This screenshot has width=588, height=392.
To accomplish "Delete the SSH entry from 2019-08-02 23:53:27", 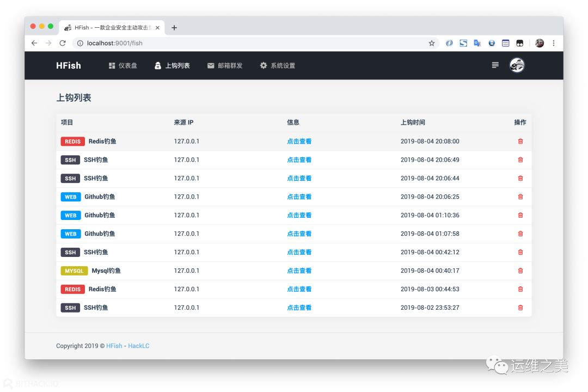I will (520, 308).
